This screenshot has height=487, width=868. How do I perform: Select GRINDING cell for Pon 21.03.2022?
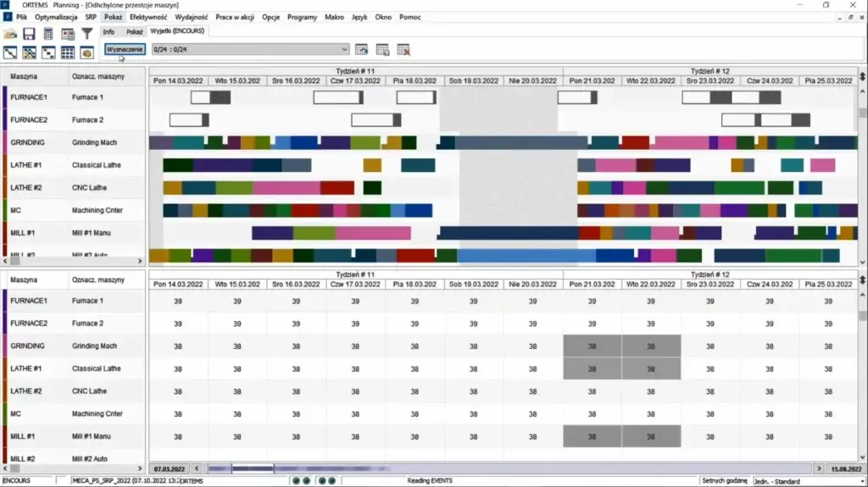coord(592,346)
